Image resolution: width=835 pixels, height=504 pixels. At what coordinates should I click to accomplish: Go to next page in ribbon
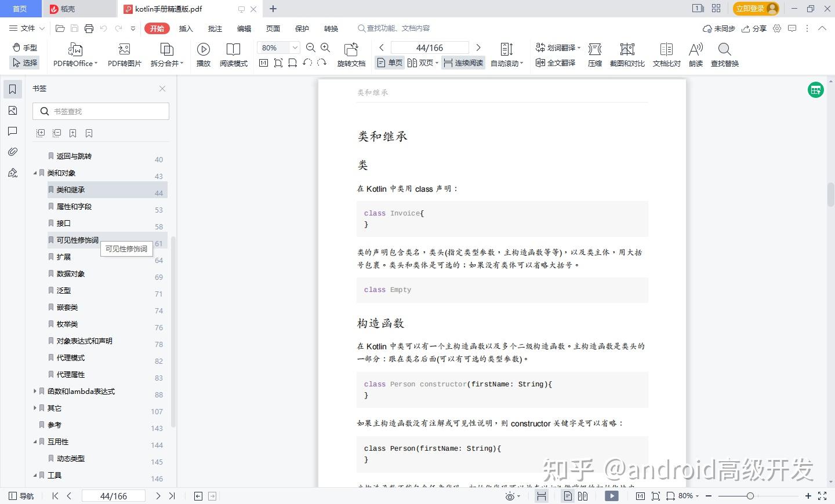coord(478,48)
